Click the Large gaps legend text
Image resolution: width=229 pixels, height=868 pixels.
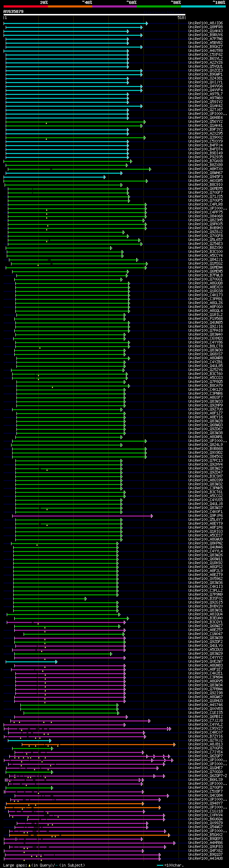[x=44, y=865]
